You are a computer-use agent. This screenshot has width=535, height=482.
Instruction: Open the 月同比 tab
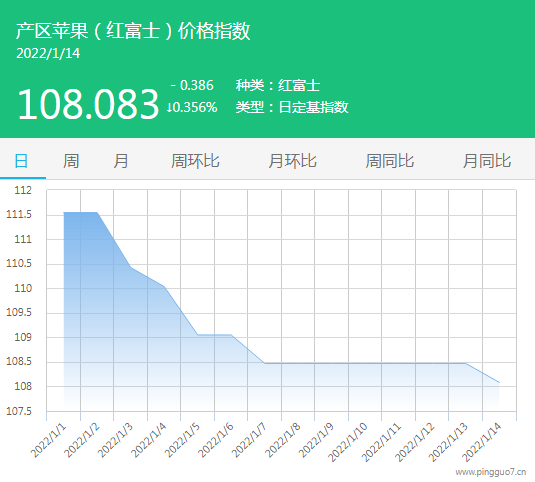click(x=487, y=161)
